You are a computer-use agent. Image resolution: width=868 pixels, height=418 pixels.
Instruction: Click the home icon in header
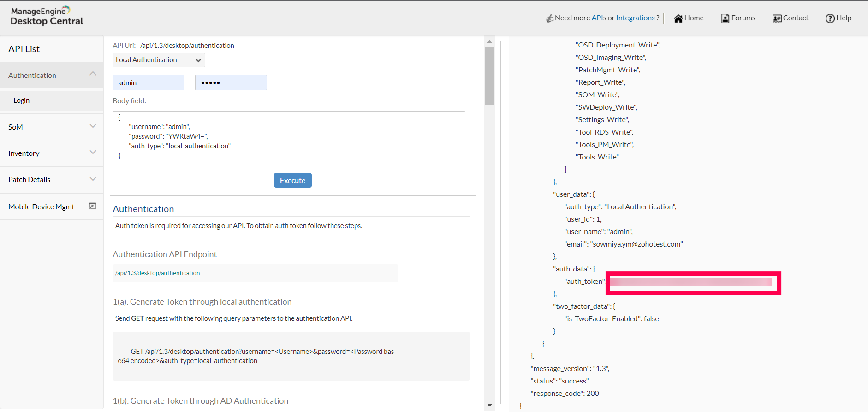click(678, 18)
